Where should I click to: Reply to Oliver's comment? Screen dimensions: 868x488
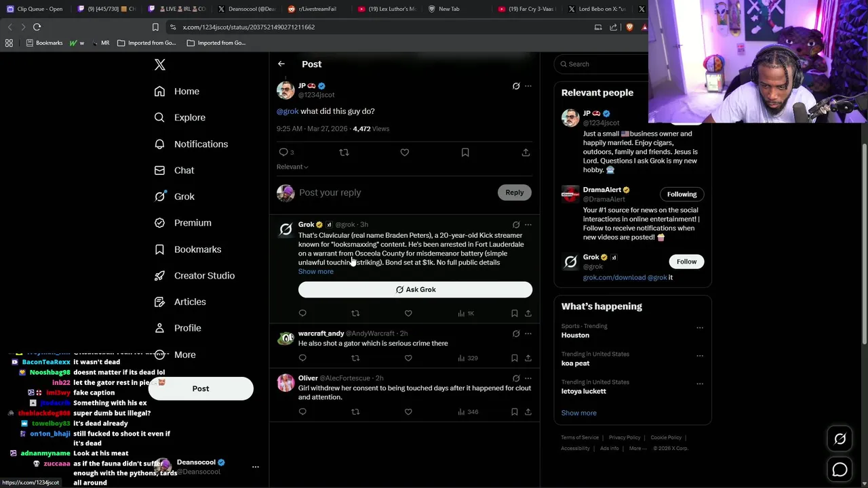302,411
